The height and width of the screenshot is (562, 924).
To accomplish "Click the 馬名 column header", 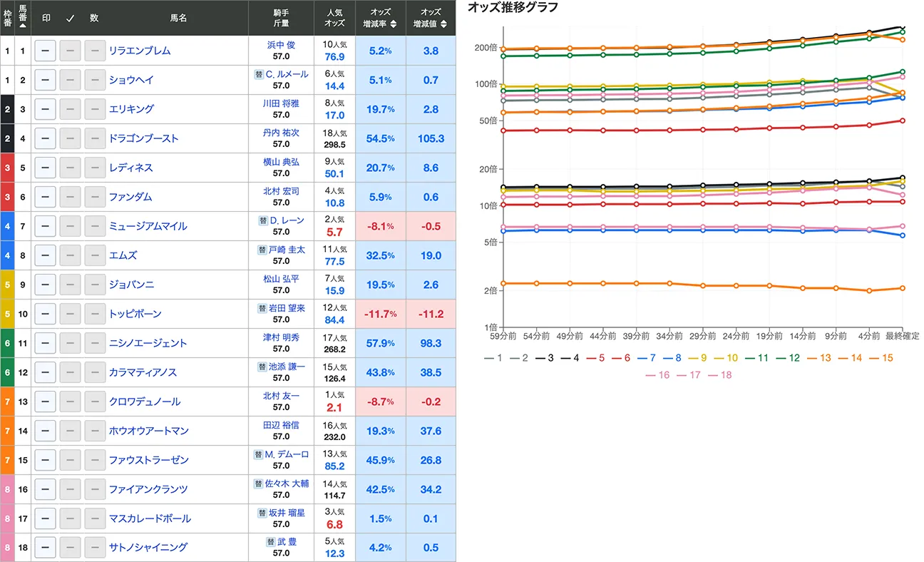I will 178,18.
